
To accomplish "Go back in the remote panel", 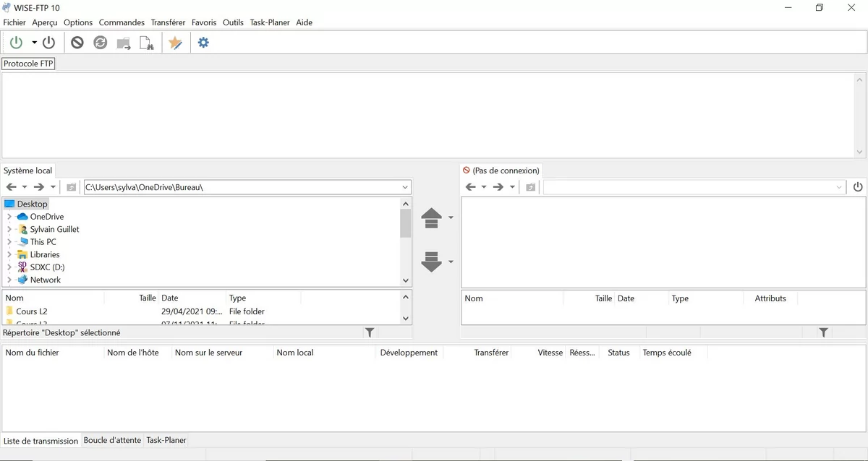I will coord(470,187).
